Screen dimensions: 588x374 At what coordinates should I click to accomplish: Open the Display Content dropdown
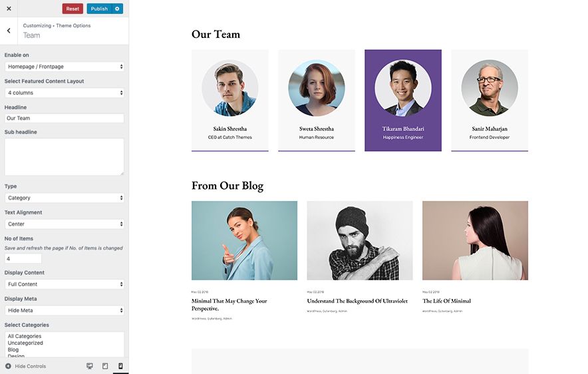click(65, 284)
